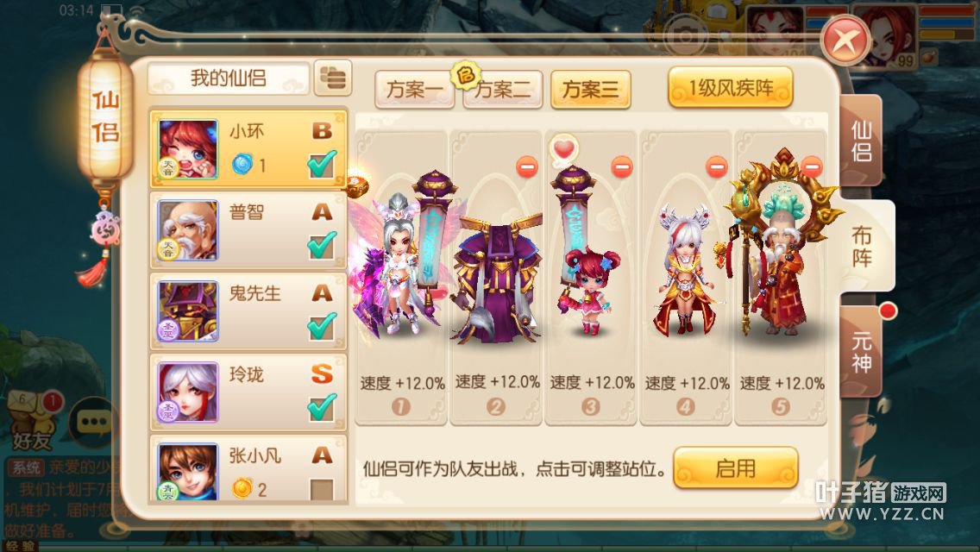Click the list sort icon beside 我的仙侣
980x552 pixels.
[x=332, y=78]
